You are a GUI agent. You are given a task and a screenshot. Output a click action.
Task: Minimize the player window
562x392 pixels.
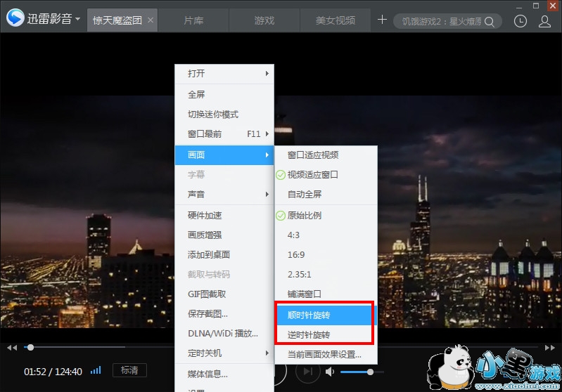tap(519, 6)
